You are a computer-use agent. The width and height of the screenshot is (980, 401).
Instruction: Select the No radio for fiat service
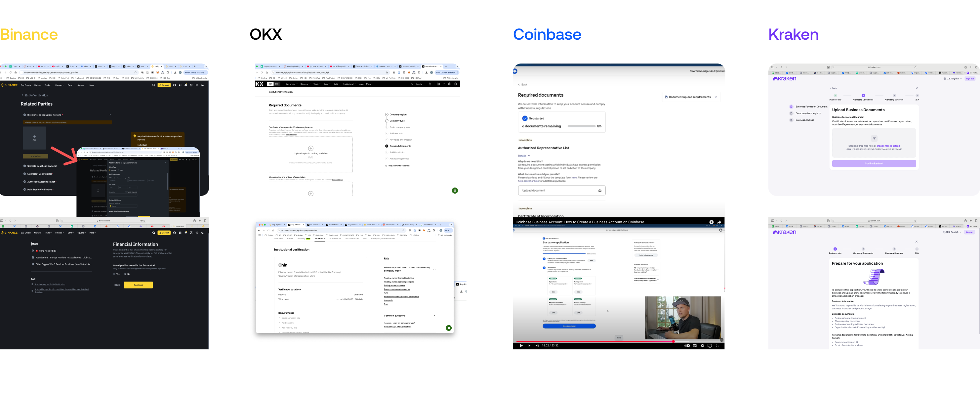(x=125, y=274)
